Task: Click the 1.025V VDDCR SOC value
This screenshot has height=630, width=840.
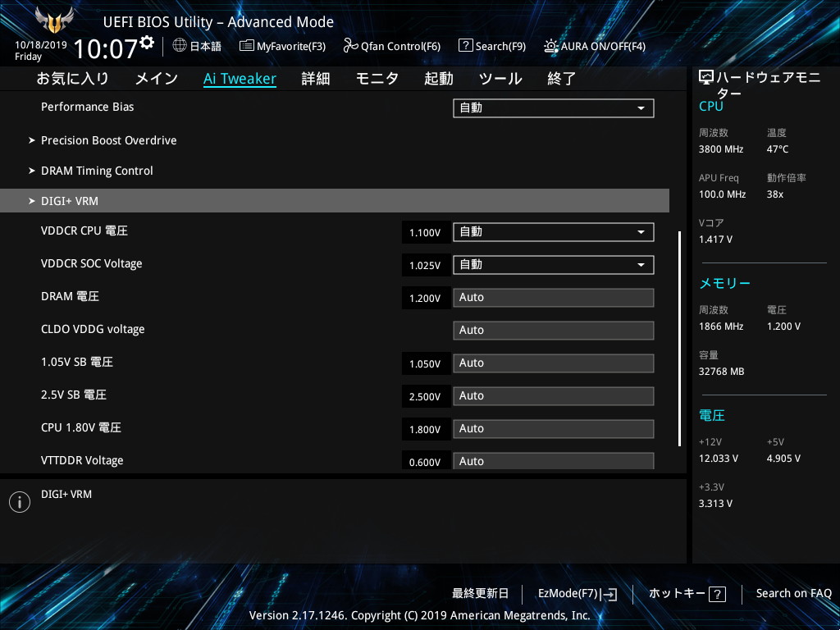Action: (426, 266)
